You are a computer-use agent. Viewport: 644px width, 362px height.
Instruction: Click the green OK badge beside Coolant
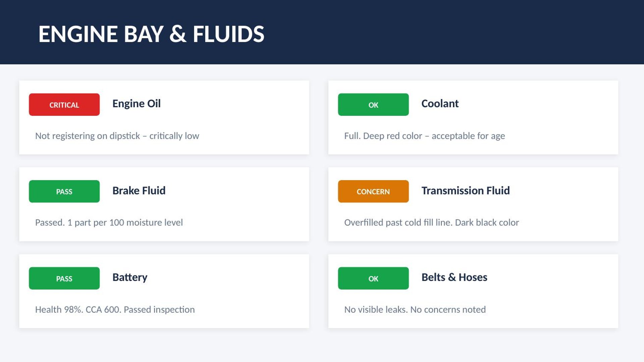(x=373, y=105)
